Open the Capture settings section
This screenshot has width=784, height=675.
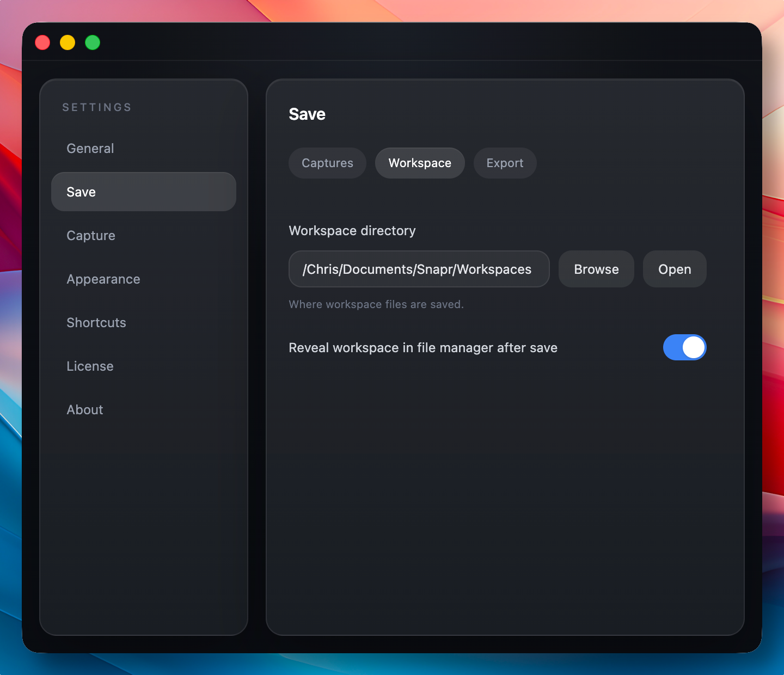click(x=90, y=235)
